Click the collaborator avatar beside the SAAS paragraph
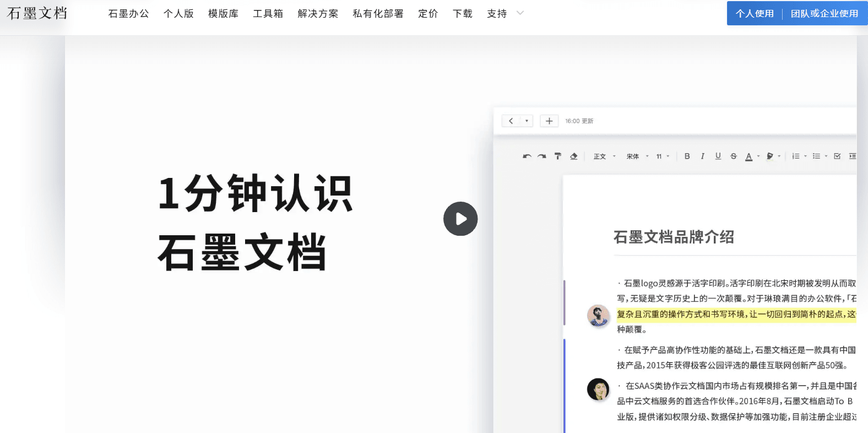The width and height of the screenshot is (868, 433). pyautogui.click(x=598, y=389)
